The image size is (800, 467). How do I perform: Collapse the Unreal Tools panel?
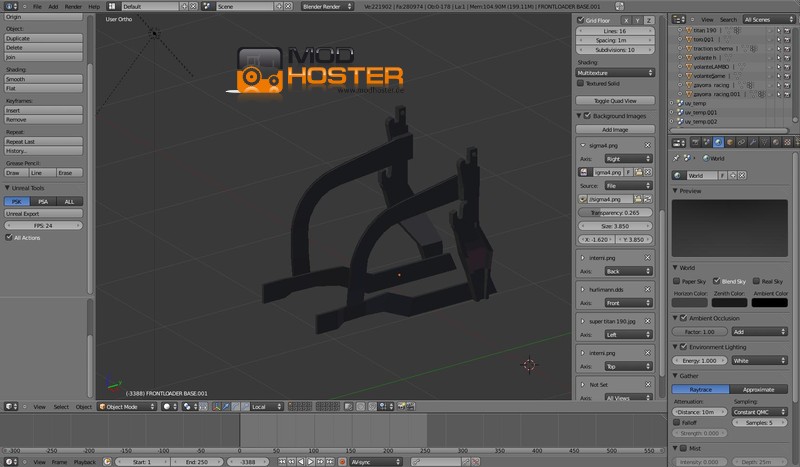pyautogui.click(x=8, y=188)
